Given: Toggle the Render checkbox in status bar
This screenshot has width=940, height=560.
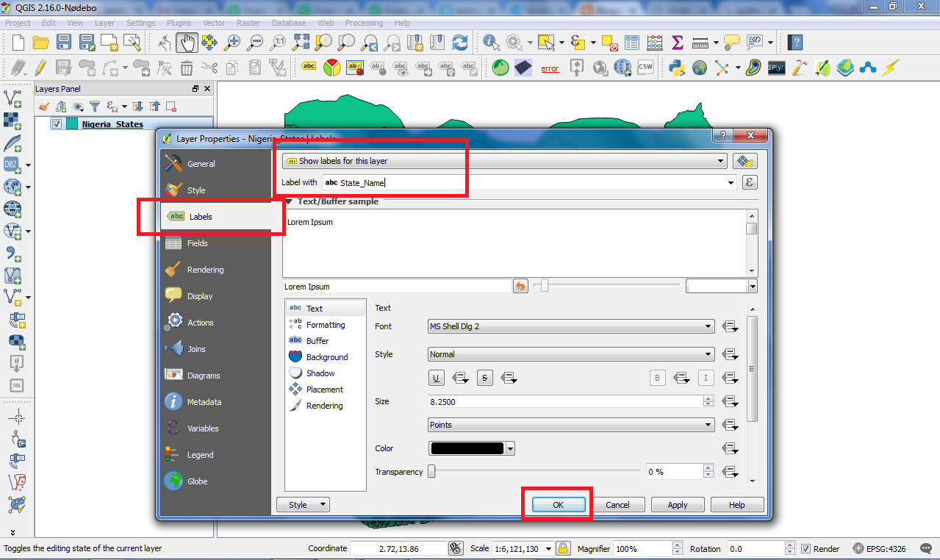Looking at the screenshot, I should pyautogui.click(x=806, y=549).
